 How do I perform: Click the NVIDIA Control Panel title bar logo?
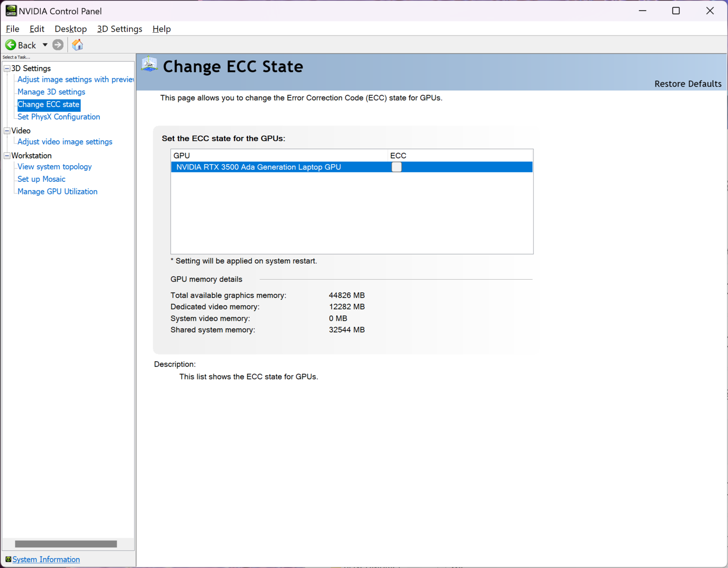point(11,11)
